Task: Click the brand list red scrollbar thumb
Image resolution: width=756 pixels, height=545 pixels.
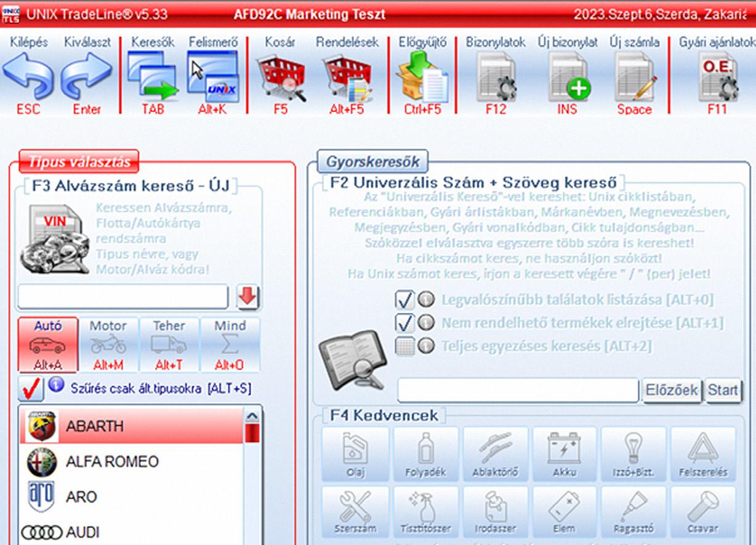Action: tap(252, 433)
